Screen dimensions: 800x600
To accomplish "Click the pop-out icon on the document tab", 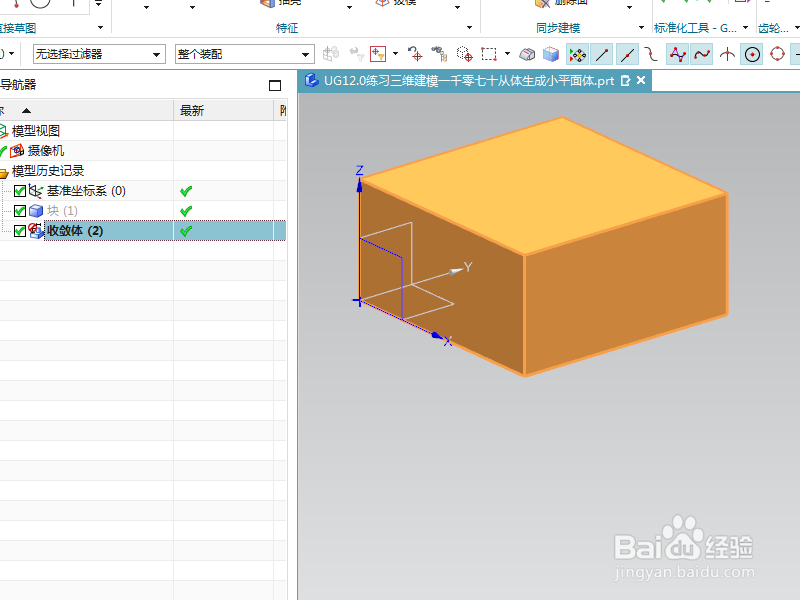I will [x=625, y=81].
